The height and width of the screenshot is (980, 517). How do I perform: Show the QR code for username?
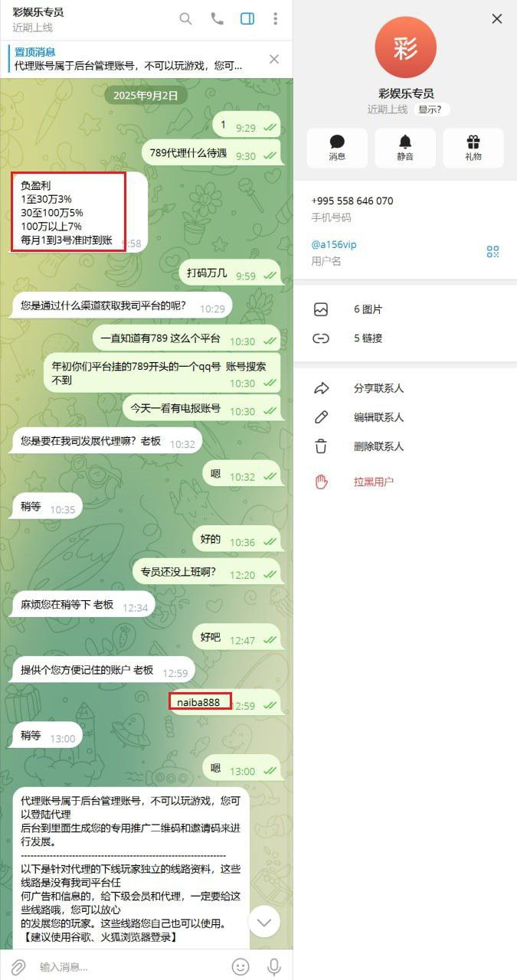493,252
